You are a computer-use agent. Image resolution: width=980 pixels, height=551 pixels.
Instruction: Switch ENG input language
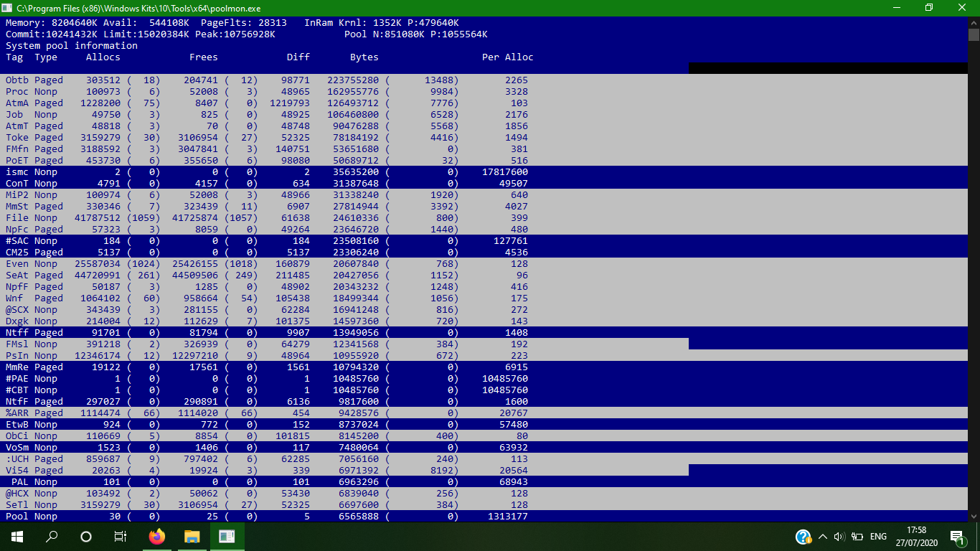(x=878, y=537)
